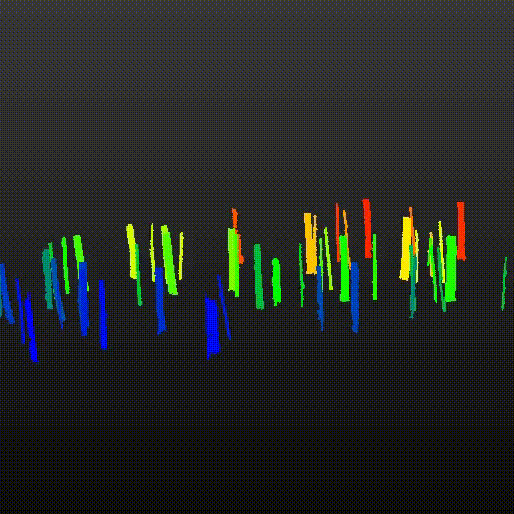Pick the tall red segment above the thin green line
The width and height of the screenshot is (514, 514).
tap(367, 228)
